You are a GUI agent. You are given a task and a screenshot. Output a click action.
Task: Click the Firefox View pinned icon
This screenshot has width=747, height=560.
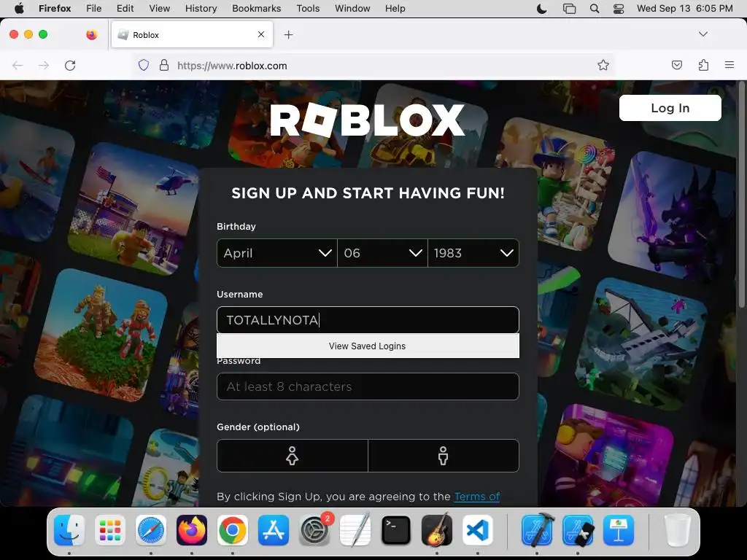point(92,34)
